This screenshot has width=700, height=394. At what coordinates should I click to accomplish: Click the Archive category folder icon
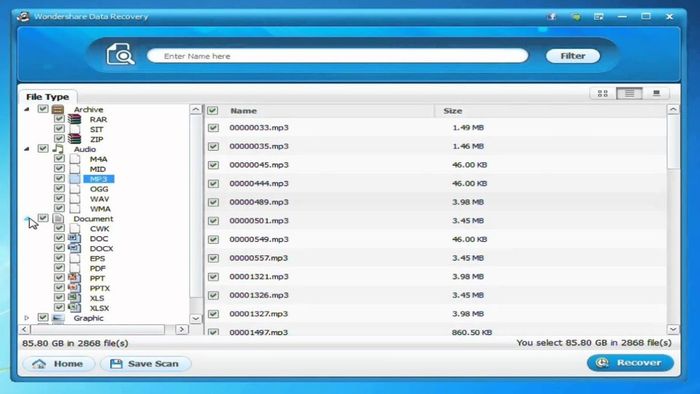[58, 109]
